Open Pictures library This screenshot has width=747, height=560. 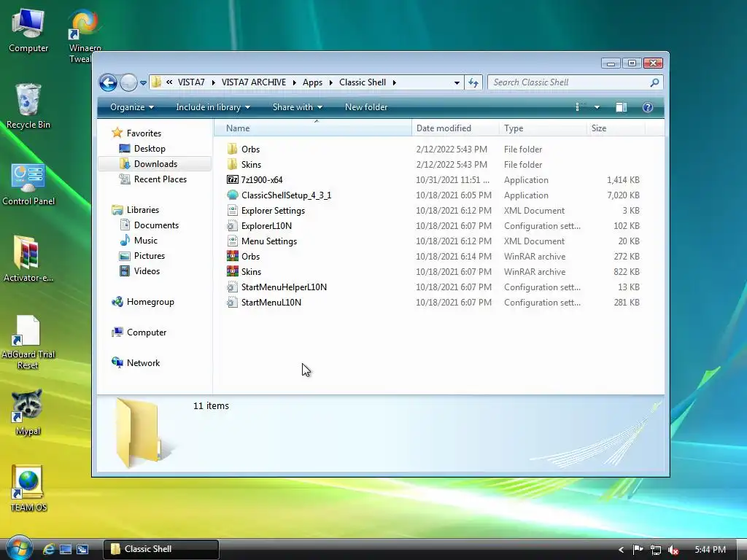(x=149, y=256)
